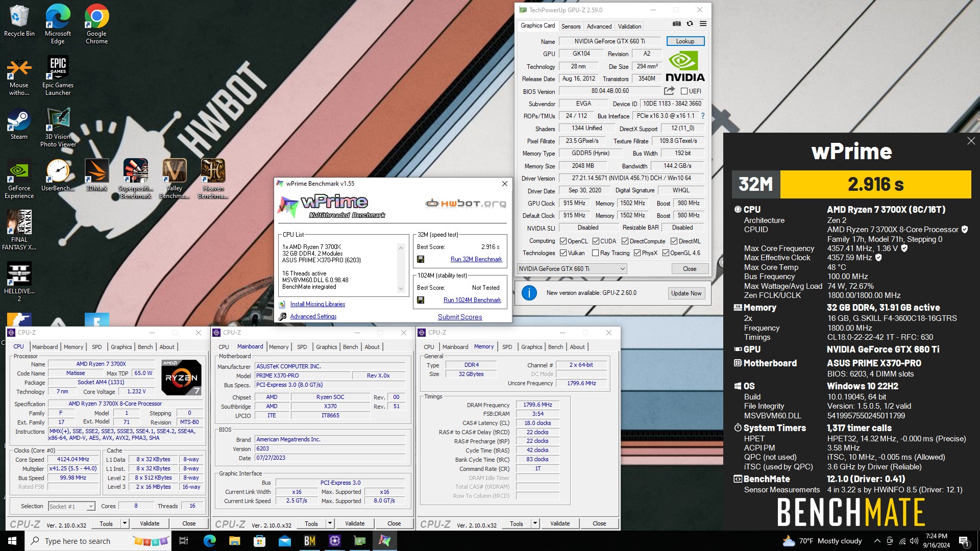Viewport: 980px width, 551px height.
Task: Click CPU List scrollbar down arrow in wPrime
Action: (x=401, y=289)
